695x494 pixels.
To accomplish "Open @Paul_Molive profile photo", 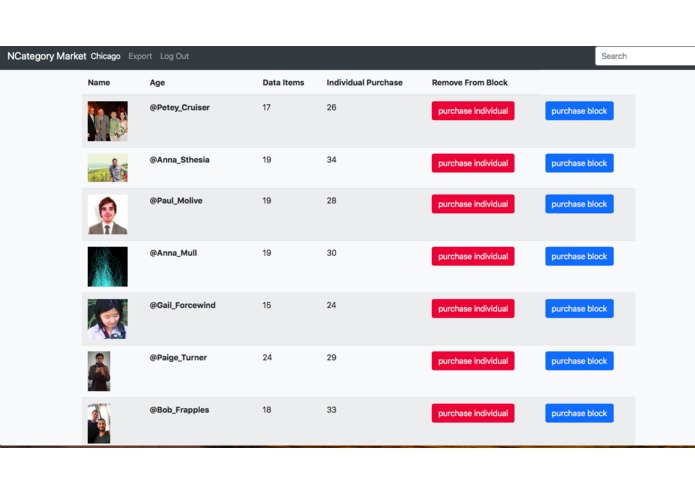I will coord(108,214).
